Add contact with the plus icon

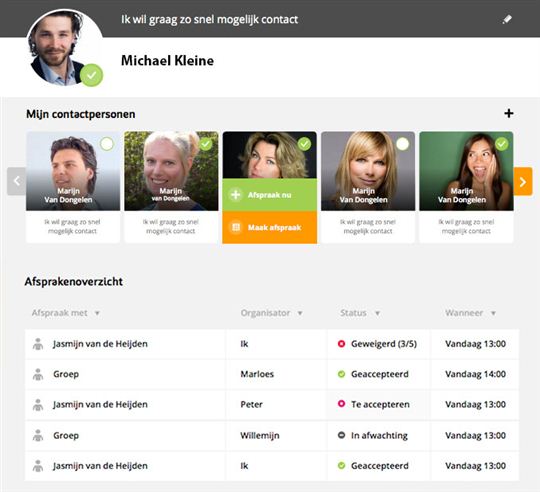pos(509,113)
